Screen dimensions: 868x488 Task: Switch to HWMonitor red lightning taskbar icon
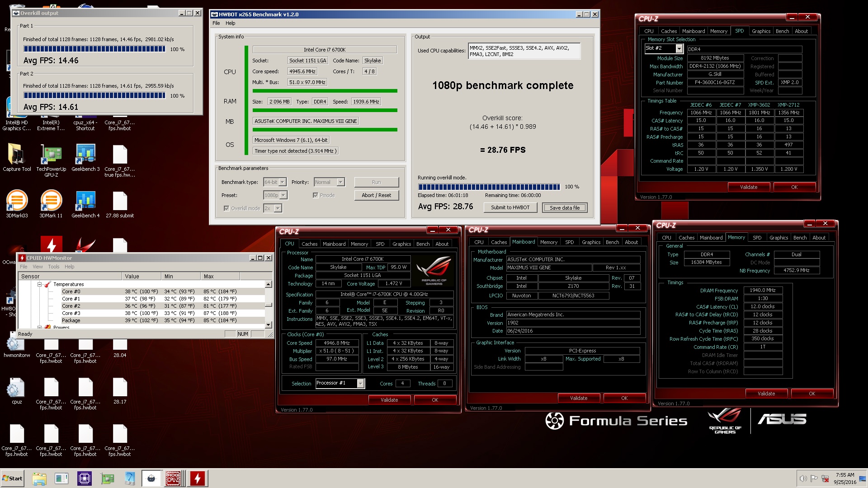197,479
